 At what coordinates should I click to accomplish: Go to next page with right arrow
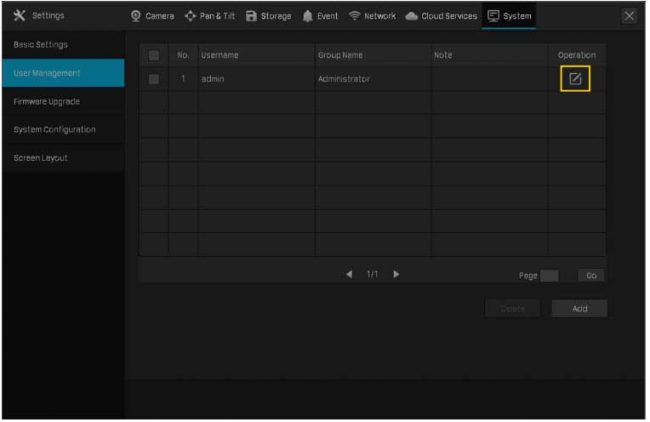[396, 274]
